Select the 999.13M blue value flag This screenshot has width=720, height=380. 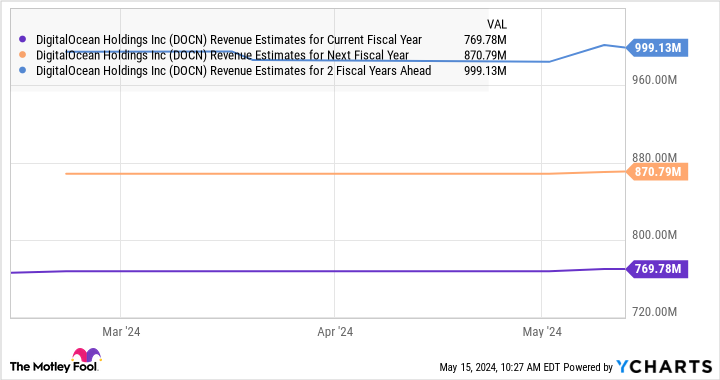pos(658,48)
